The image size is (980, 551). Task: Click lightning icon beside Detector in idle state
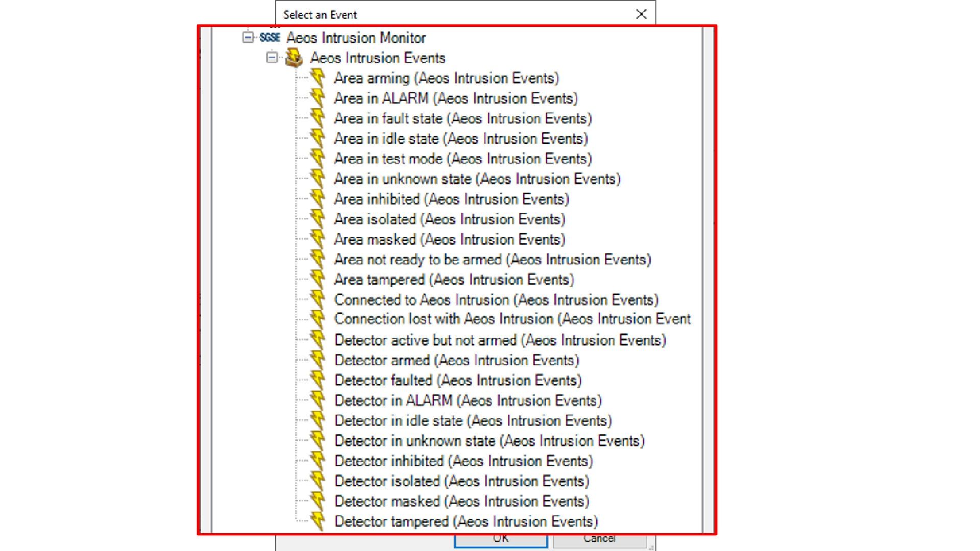(x=317, y=420)
